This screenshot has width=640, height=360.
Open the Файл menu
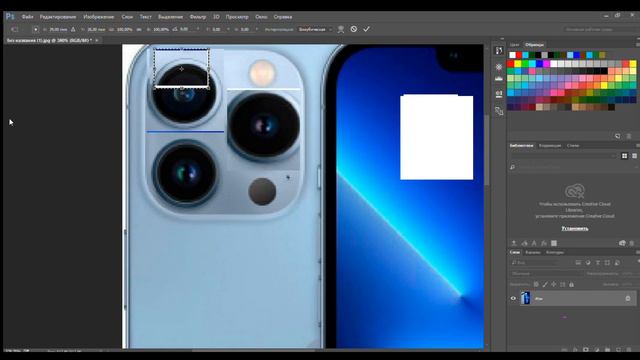point(27,17)
